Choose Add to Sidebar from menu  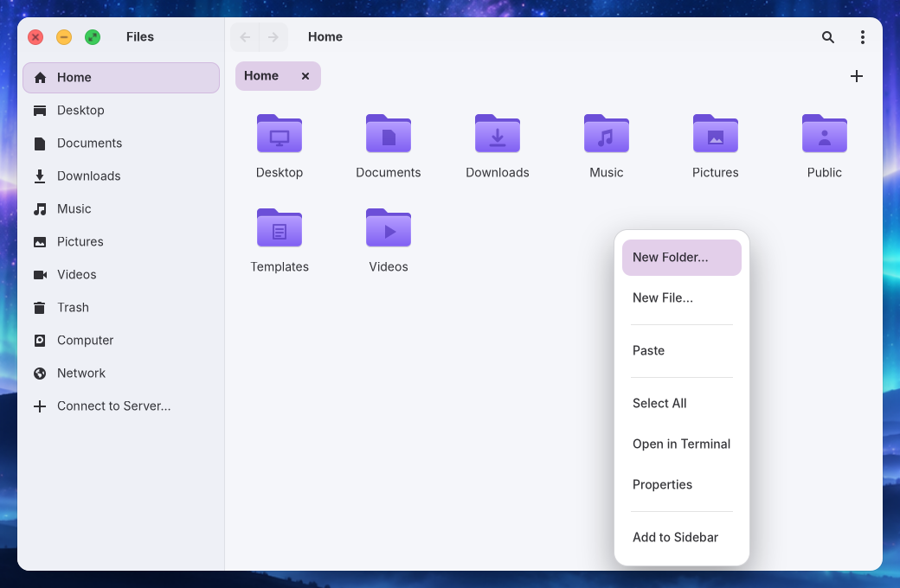point(682,538)
